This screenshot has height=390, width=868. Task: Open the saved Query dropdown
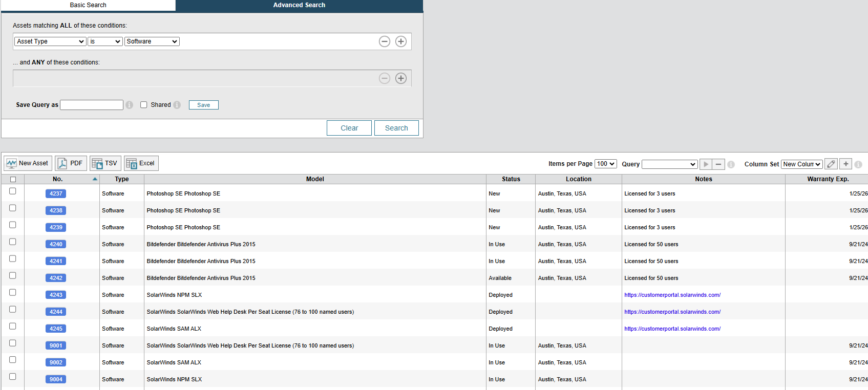coord(670,164)
